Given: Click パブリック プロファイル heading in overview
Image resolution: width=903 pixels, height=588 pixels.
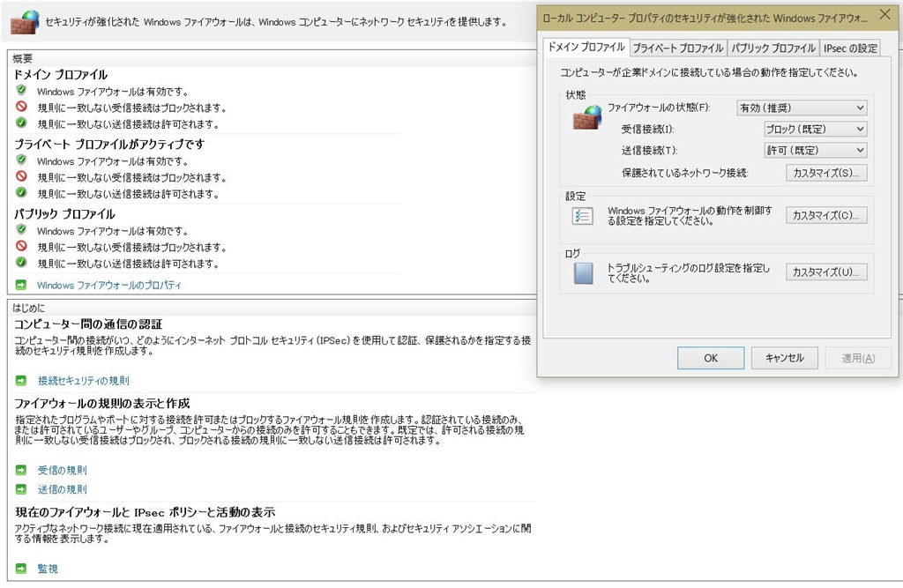Looking at the screenshot, I should [x=64, y=213].
